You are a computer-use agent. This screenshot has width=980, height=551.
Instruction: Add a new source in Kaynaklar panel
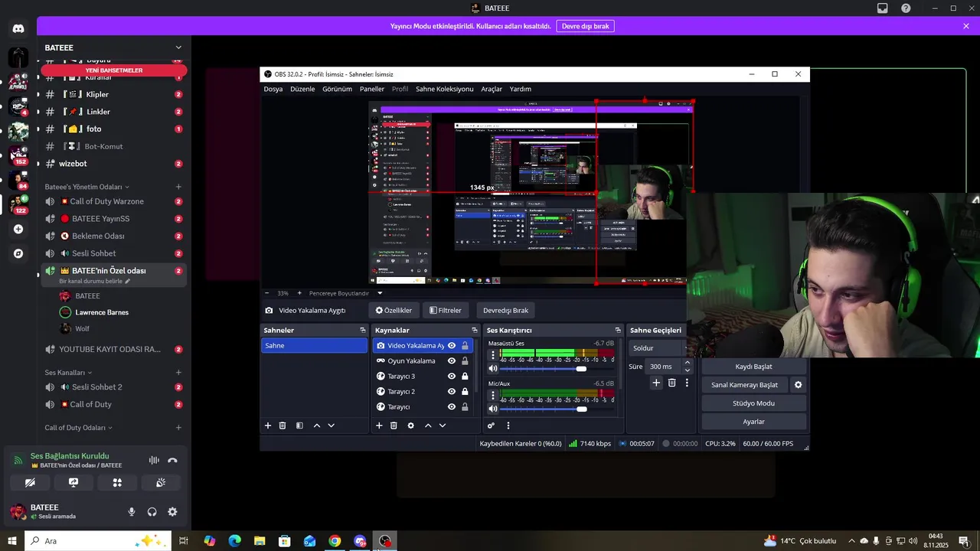379,425
